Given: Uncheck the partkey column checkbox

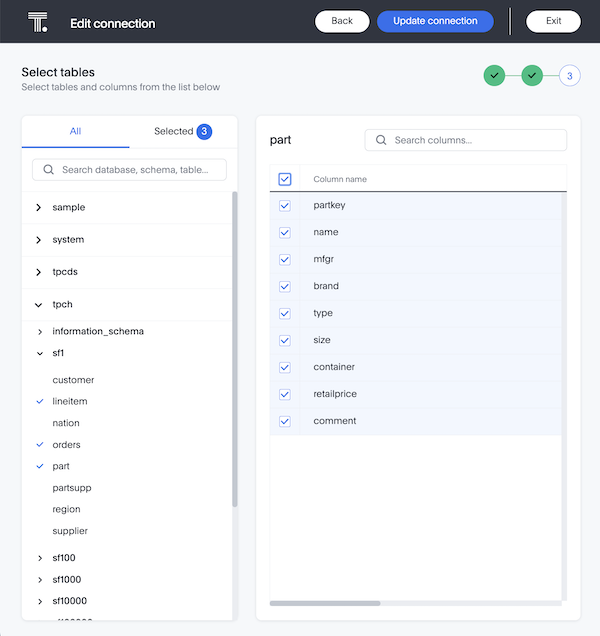Looking at the screenshot, I should pos(285,206).
